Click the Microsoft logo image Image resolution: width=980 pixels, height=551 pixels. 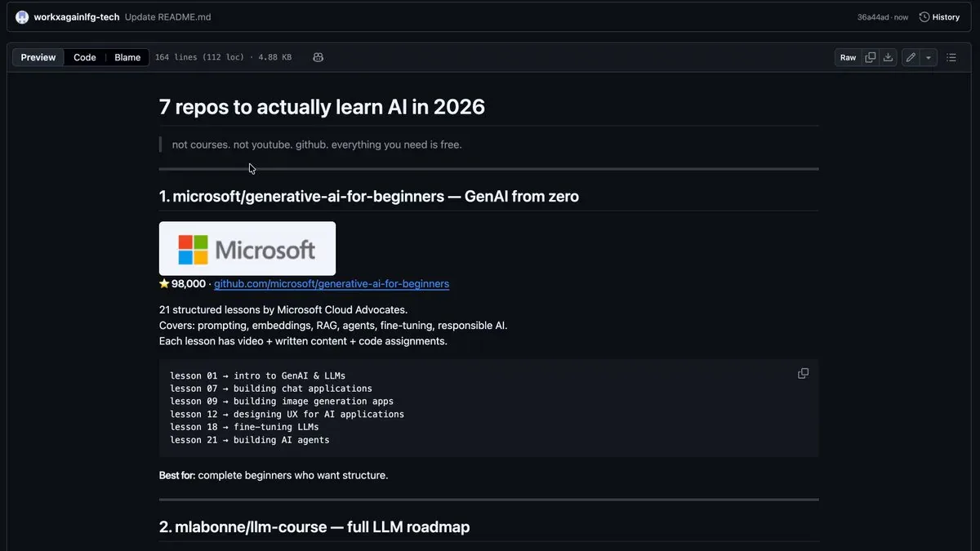pos(247,249)
